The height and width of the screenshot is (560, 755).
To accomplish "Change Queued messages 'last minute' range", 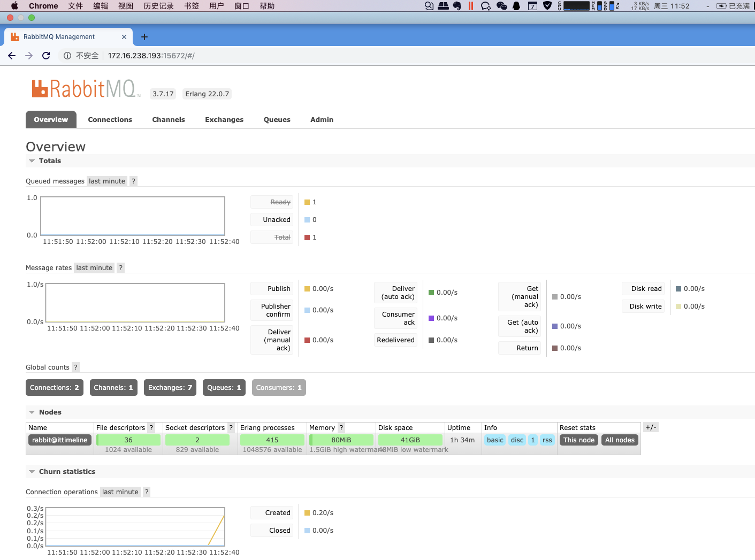I will point(107,181).
